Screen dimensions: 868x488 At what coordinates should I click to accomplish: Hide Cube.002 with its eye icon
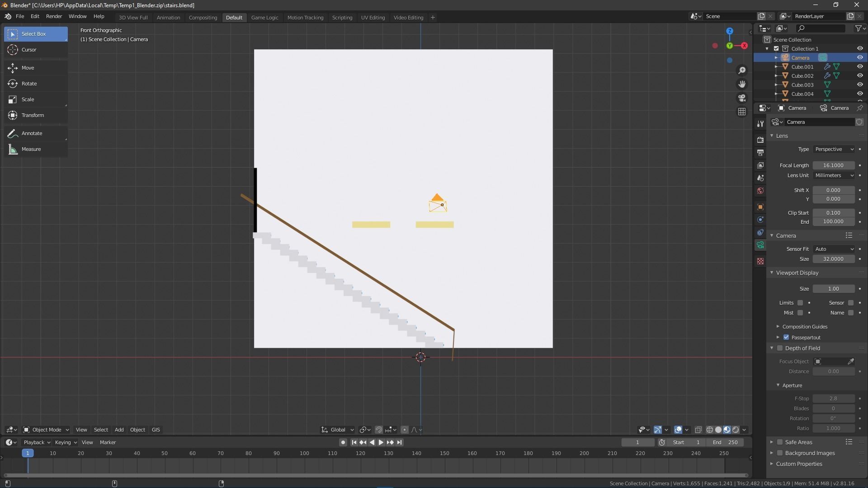[x=860, y=75]
